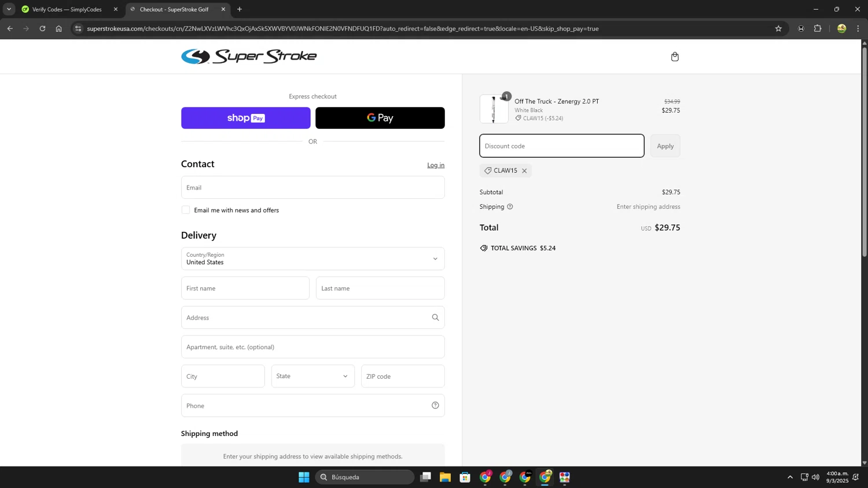Click the First name field

pos(245,288)
